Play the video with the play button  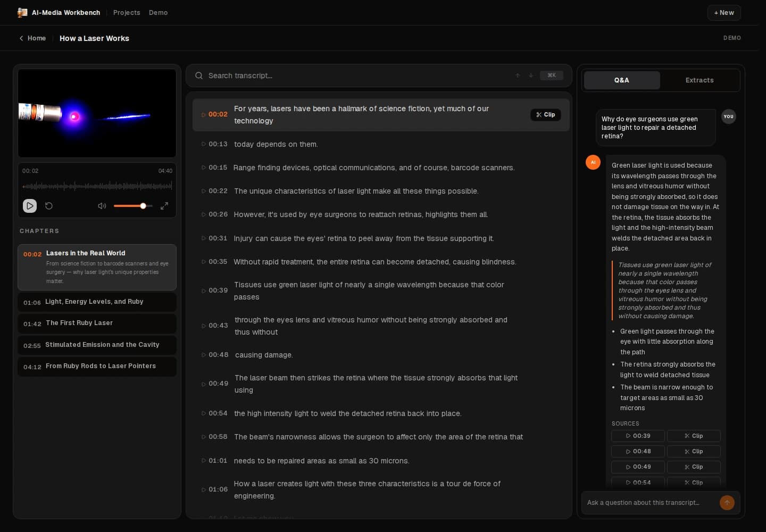pyautogui.click(x=30, y=206)
